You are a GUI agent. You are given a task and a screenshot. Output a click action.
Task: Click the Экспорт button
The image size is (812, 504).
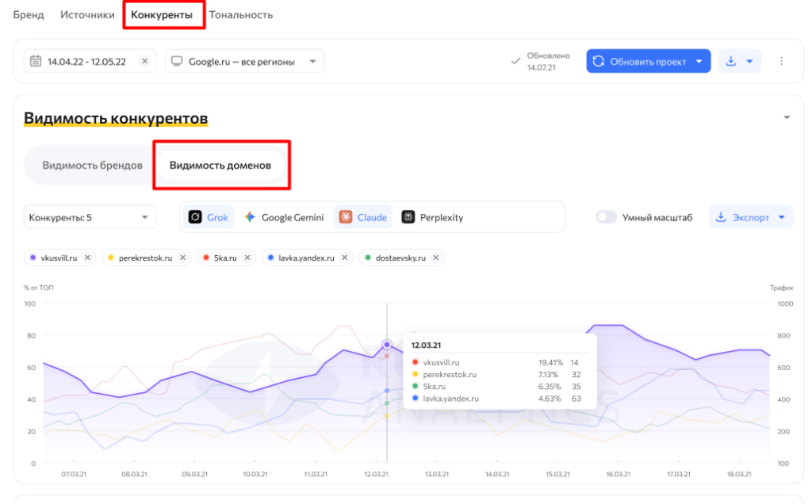click(x=750, y=217)
